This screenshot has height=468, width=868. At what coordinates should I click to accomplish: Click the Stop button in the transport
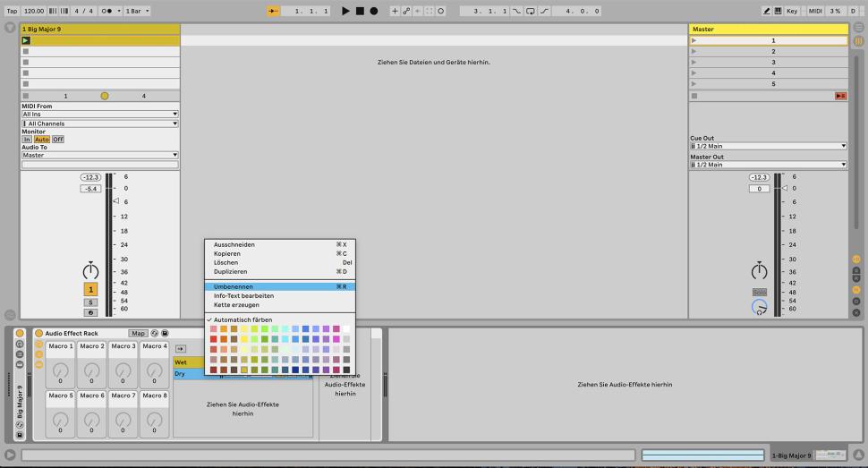point(360,11)
